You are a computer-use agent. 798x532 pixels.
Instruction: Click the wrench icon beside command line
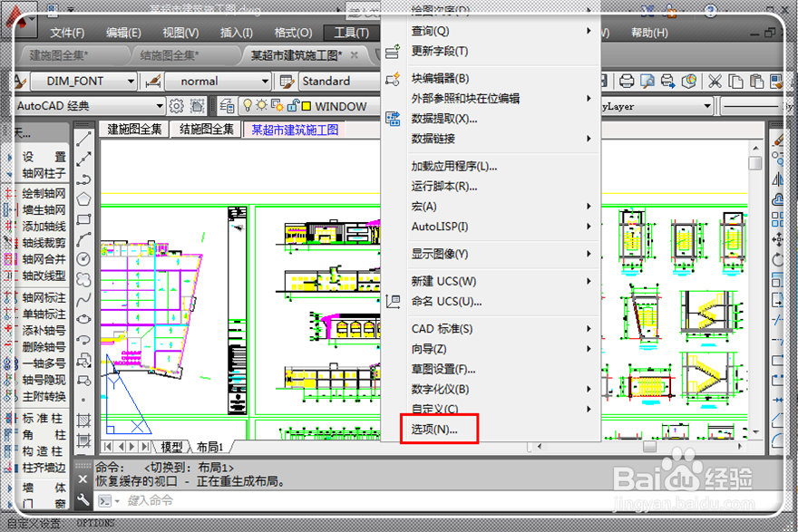[x=83, y=500]
